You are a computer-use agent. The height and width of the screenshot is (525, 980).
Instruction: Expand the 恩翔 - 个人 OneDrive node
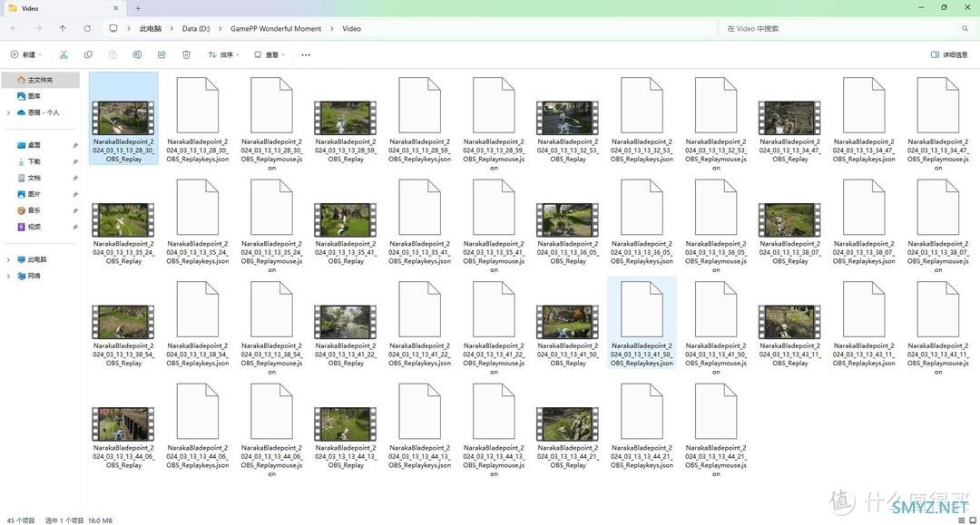8,112
